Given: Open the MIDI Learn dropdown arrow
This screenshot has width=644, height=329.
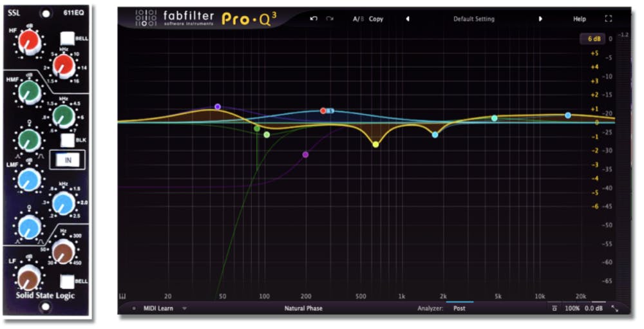Looking at the screenshot, I should (184, 308).
